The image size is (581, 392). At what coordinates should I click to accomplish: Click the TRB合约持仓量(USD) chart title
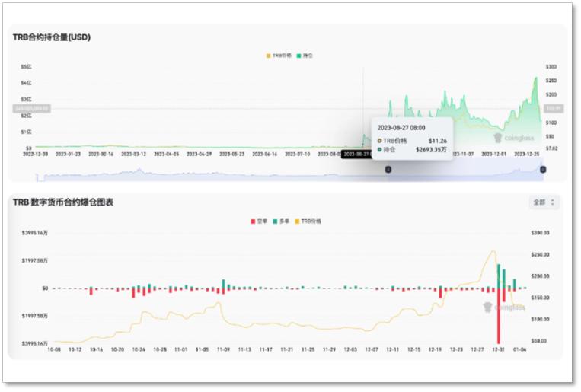[51, 37]
